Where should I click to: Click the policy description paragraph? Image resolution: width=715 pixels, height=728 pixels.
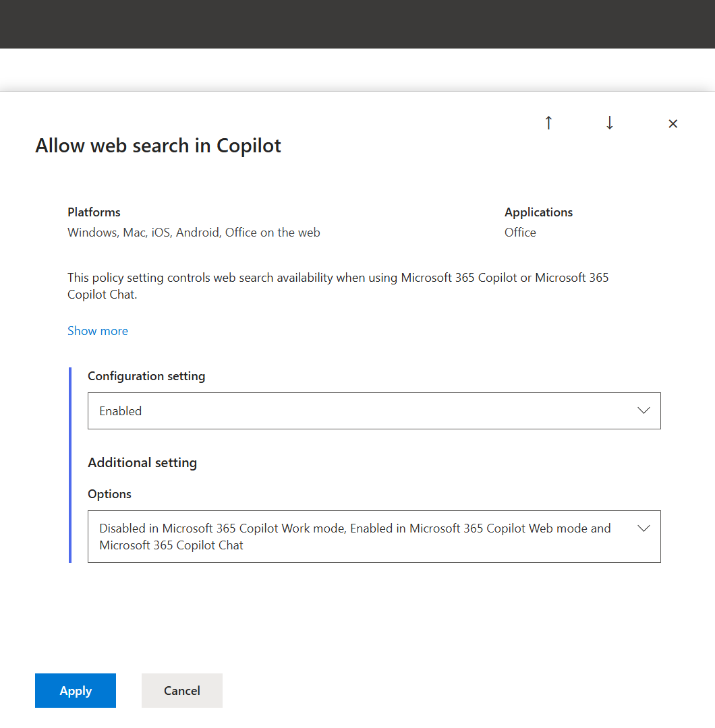(x=338, y=286)
